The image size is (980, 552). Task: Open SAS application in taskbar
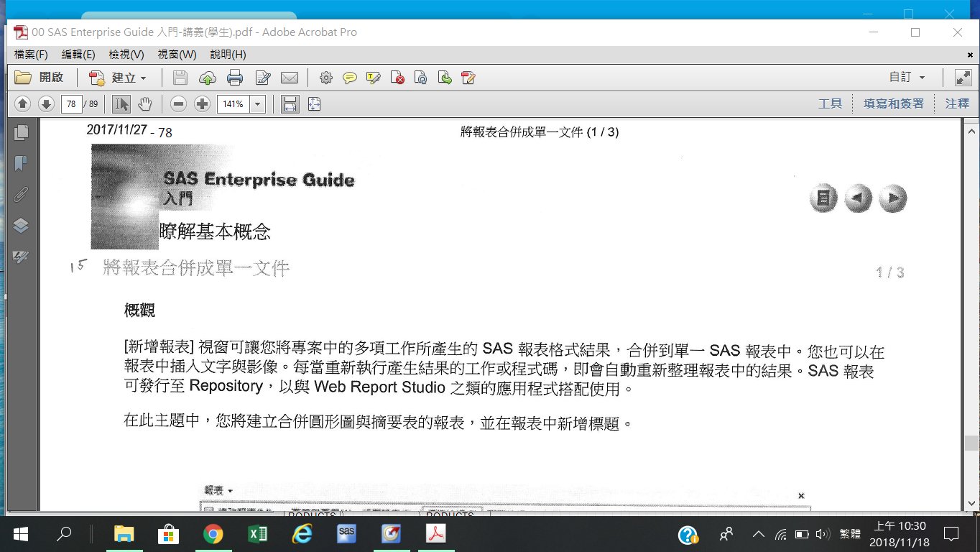(346, 534)
